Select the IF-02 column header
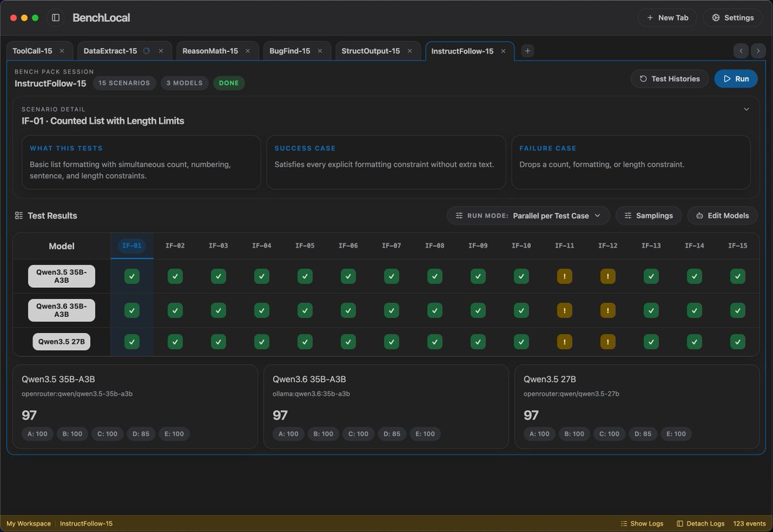Image resolution: width=773 pixels, height=532 pixels. point(175,245)
